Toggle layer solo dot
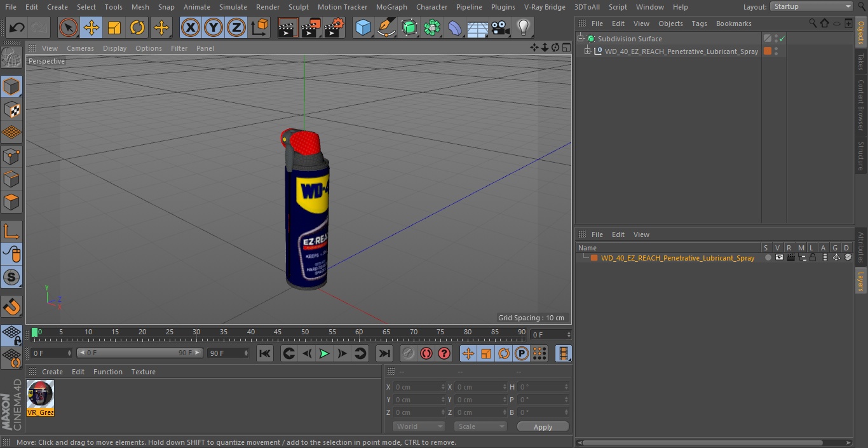The image size is (868, 448). point(768,258)
